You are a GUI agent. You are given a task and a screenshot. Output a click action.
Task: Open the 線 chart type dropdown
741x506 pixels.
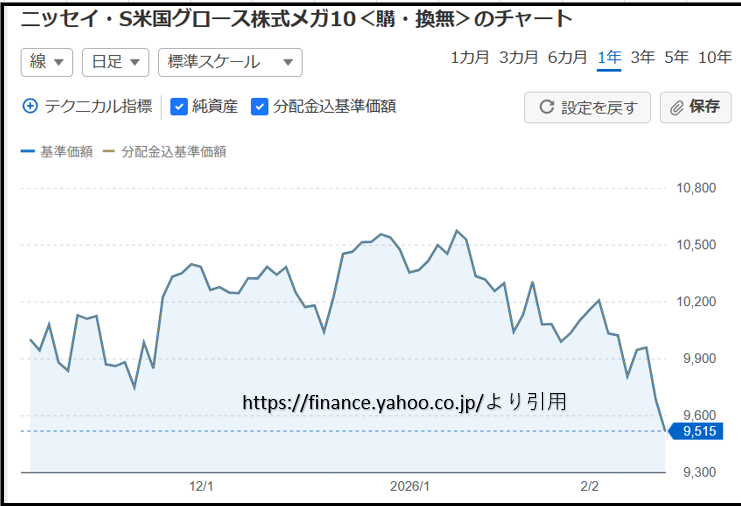pos(47,62)
